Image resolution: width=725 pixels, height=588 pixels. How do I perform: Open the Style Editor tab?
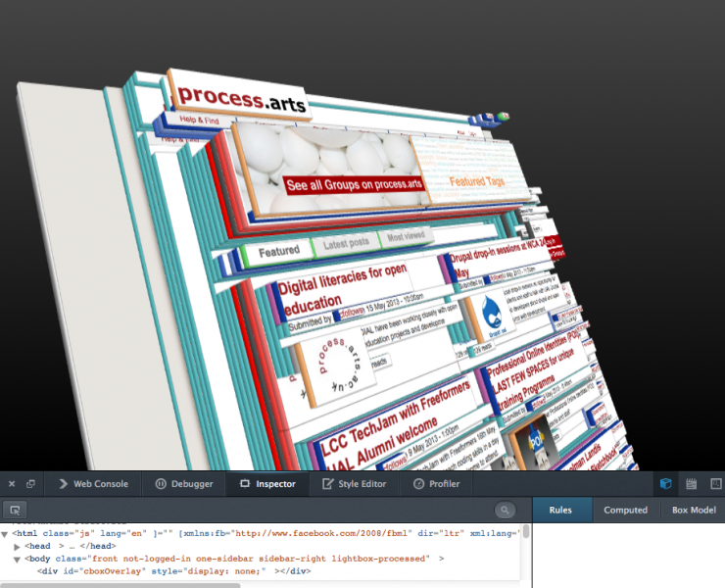(355, 484)
